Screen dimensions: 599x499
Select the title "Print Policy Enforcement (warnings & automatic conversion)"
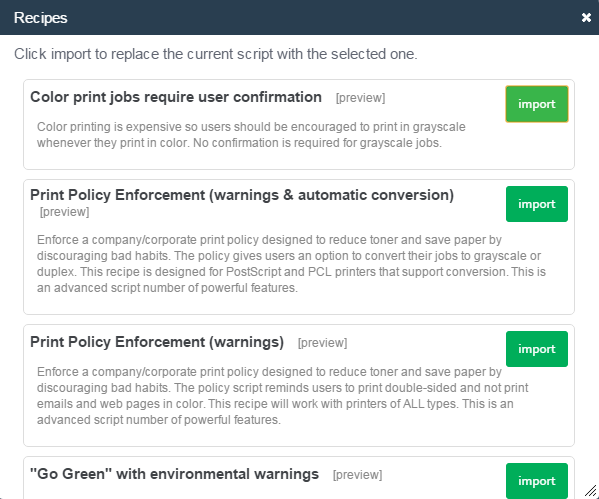click(x=242, y=195)
